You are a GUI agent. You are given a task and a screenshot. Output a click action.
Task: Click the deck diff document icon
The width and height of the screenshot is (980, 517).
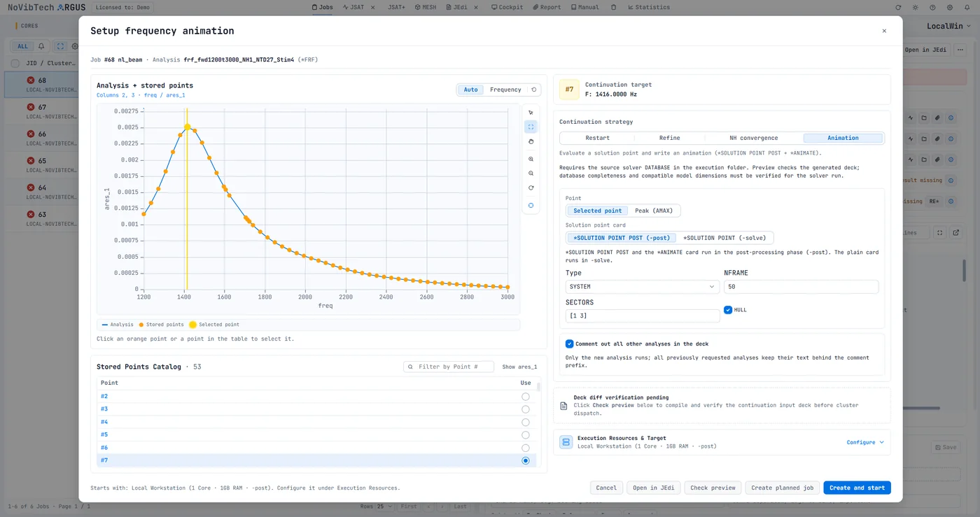pyautogui.click(x=564, y=406)
